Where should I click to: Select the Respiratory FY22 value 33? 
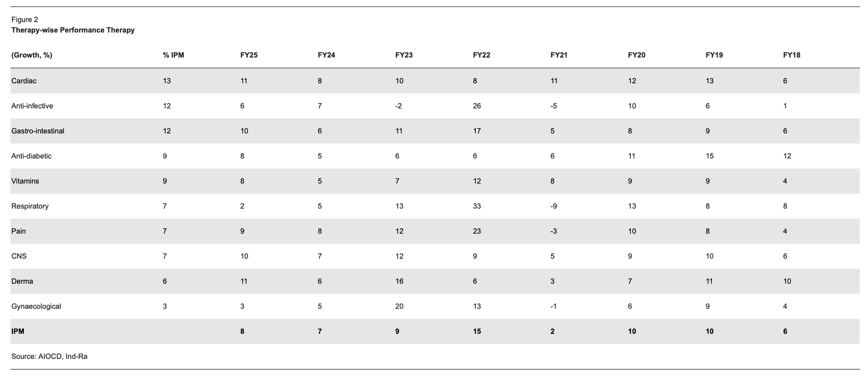(x=477, y=206)
